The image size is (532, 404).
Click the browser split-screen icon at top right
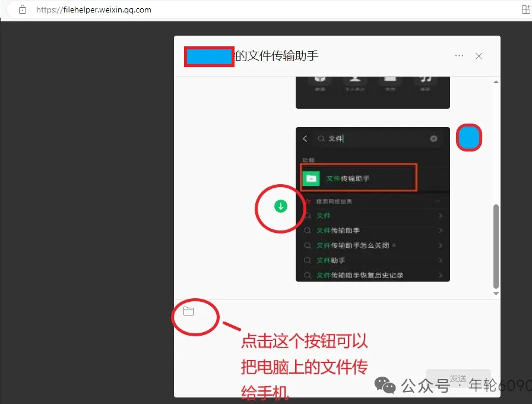tap(525, 10)
